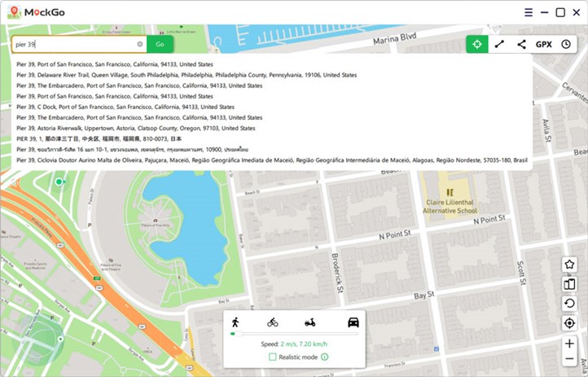Choose Pier 39, Ciclovia Doutor Aurino, Brasil result

(272, 160)
